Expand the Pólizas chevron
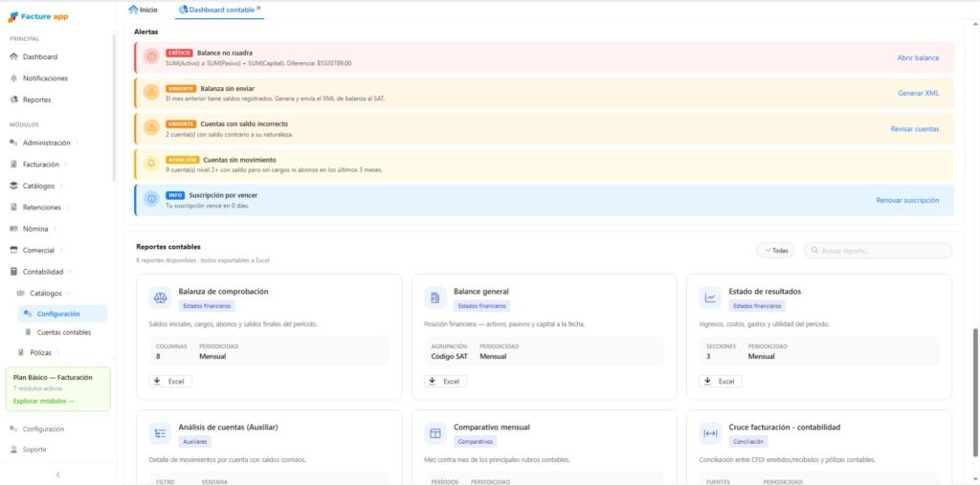 pos(58,353)
